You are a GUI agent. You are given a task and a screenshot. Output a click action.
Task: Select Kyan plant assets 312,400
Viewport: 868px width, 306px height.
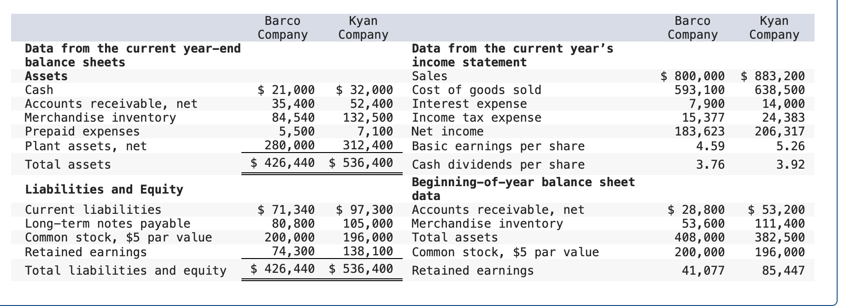click(x=368, y=146)
